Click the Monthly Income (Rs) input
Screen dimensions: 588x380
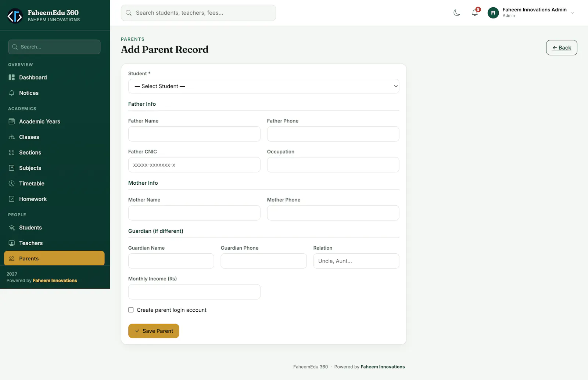[x=194, y=292]
